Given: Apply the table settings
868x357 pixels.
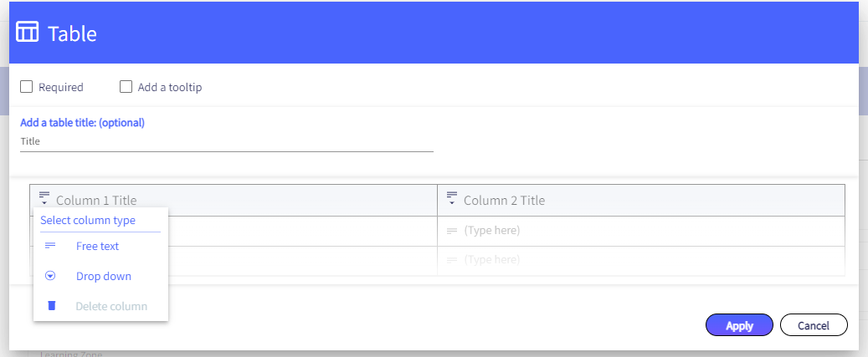Looking at the screenshot, I should pyautogui.click(x=739, y=325).
